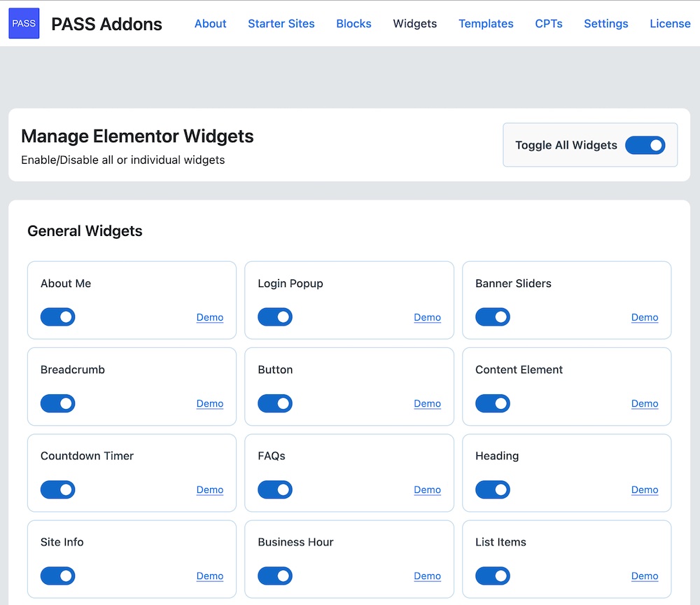Open Demo link for Content Element
Viewport: 700px width, 605px height.
(645, 403)
